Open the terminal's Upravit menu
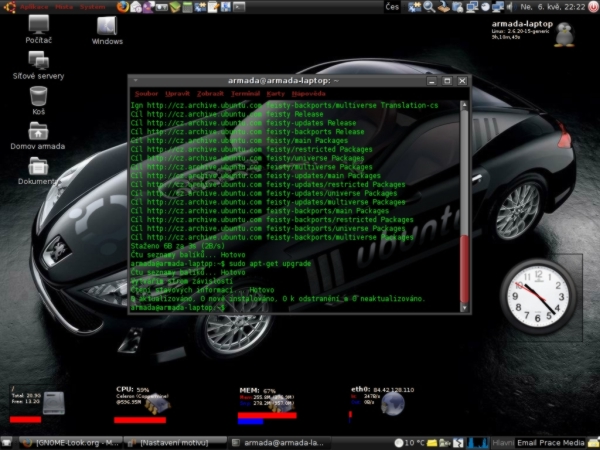The image size is (600, 450). 177,94
